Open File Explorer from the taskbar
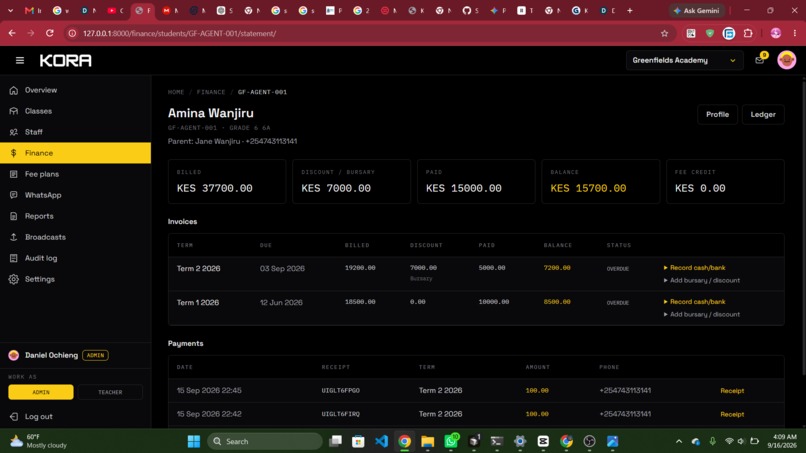 [427, 441]
